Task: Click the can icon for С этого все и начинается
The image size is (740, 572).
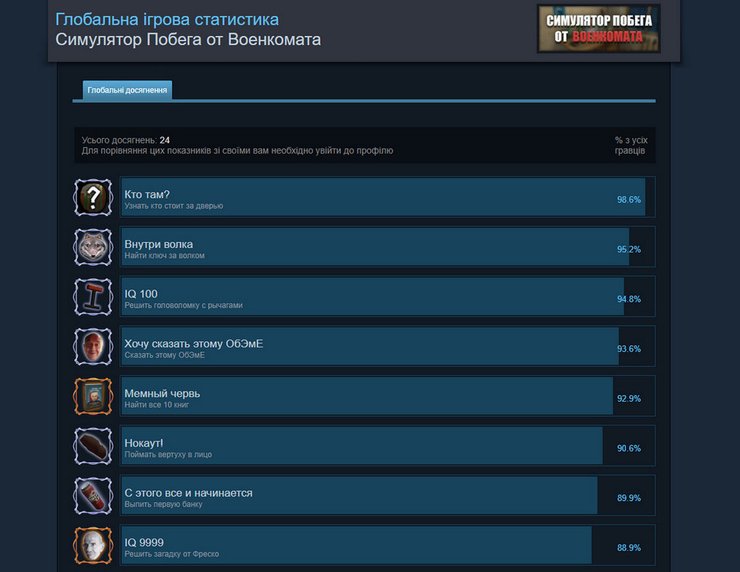Action: (93, 496)
